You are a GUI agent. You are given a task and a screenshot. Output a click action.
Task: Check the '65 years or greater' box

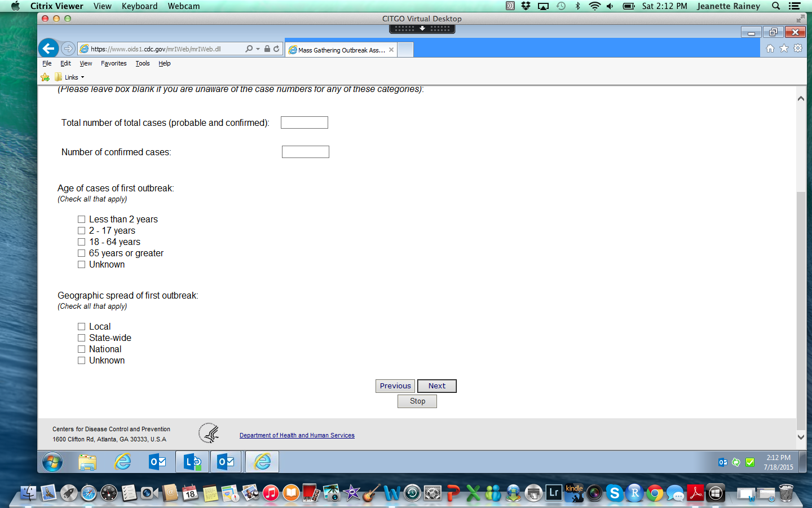click(x=82, y=253)
